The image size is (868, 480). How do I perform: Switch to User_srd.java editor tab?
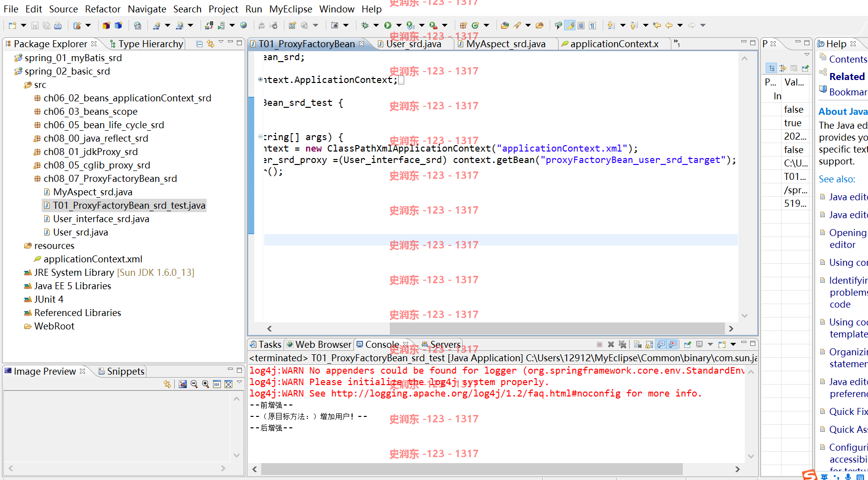coord(413,44)
